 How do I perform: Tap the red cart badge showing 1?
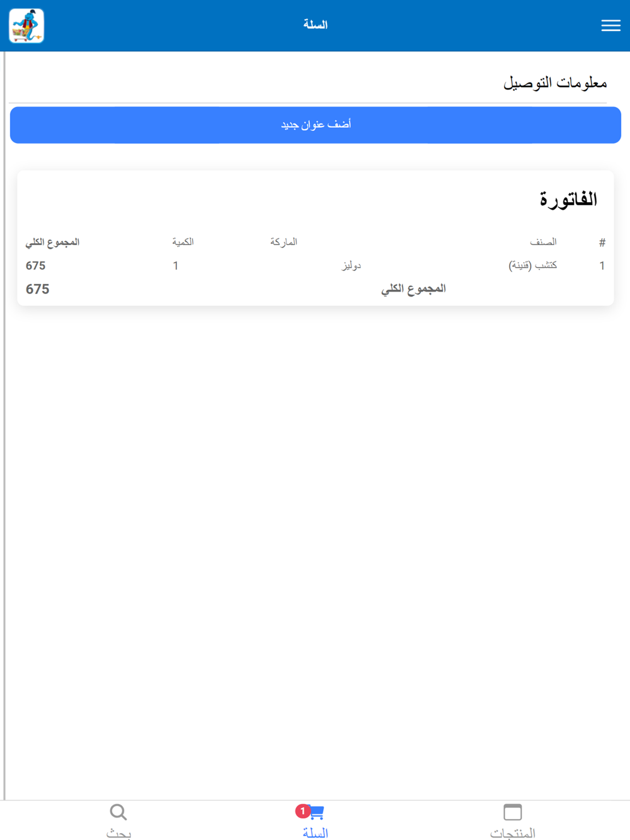pyautogui.click(x=302, y=811)
